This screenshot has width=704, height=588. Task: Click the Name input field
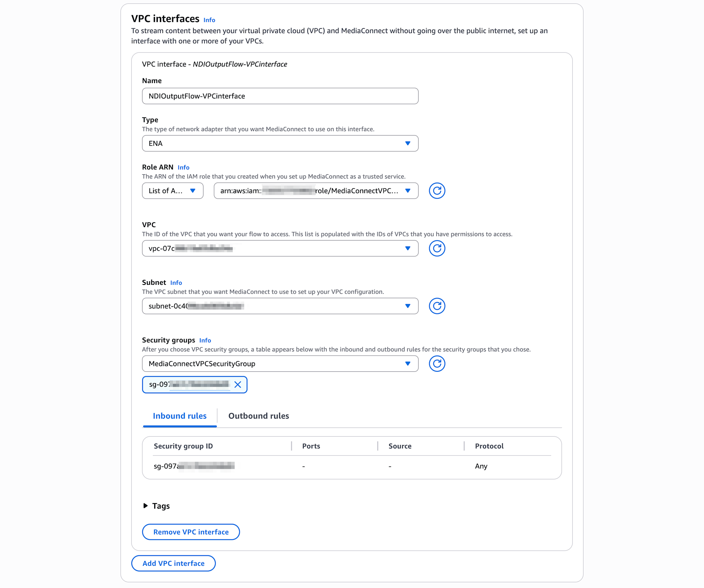(280, 96)
